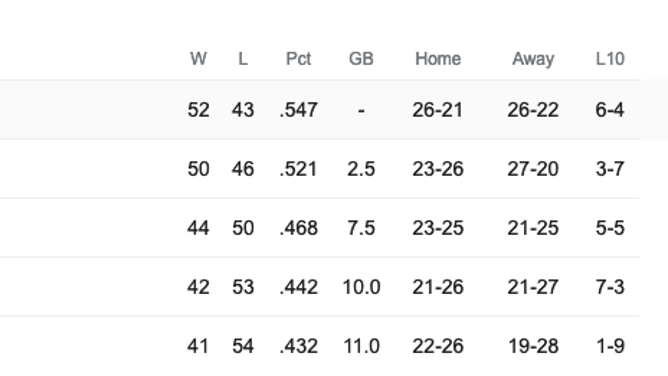Click the Away column header
The image size is (668, 376).
coord(533,59)
